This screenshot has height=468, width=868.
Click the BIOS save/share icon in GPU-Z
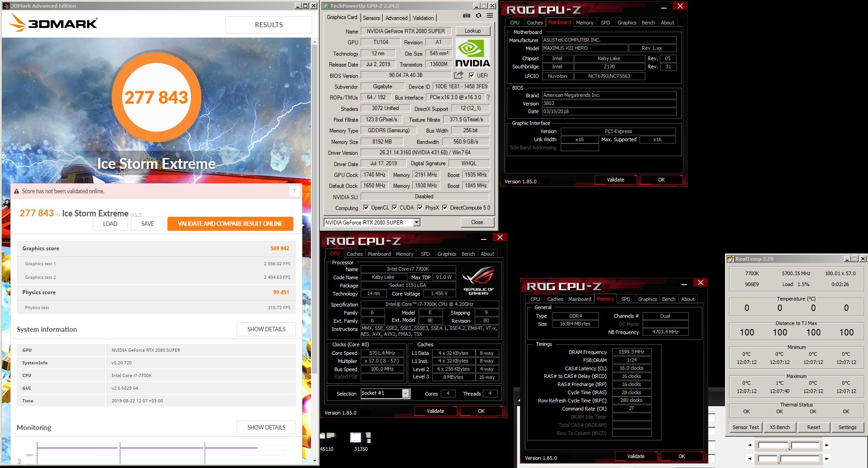pos(459,75)
